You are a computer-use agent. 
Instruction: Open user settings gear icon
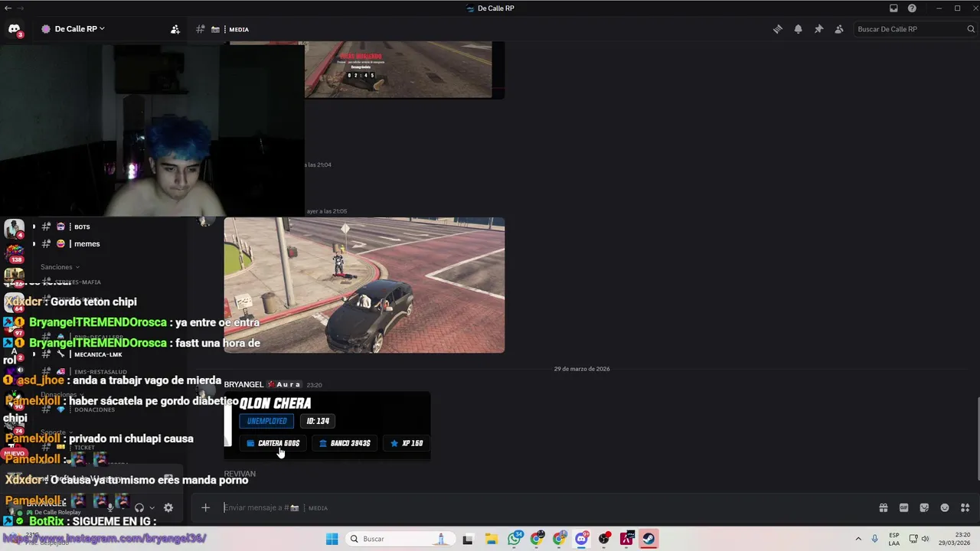pyautogui.click(x=168, y=507)
